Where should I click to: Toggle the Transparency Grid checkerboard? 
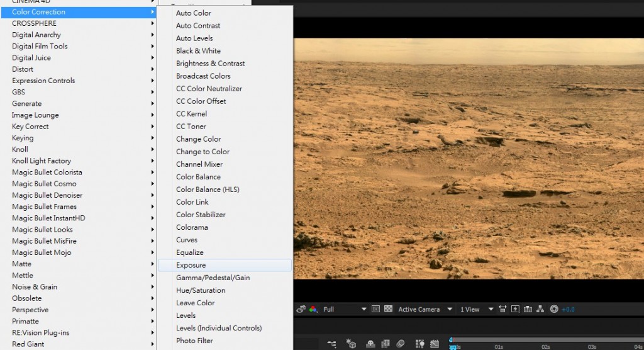388,309
